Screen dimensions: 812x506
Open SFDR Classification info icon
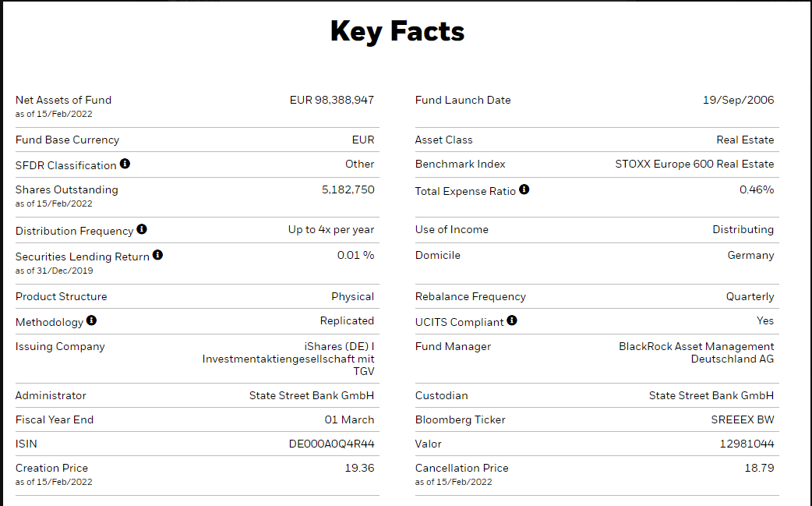coord(125,164)
